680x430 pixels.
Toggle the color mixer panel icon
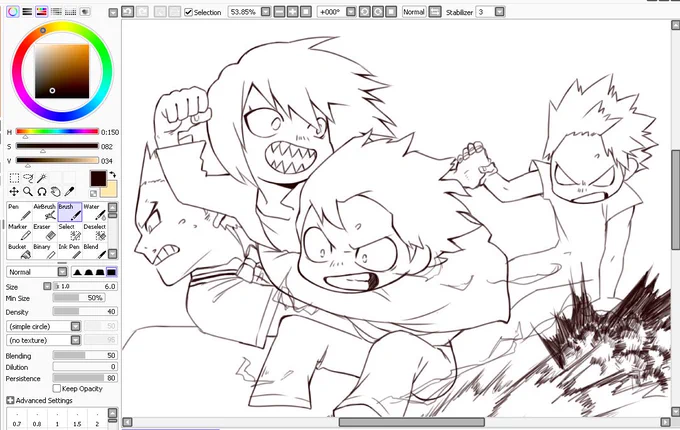click(x=56, y=12)
